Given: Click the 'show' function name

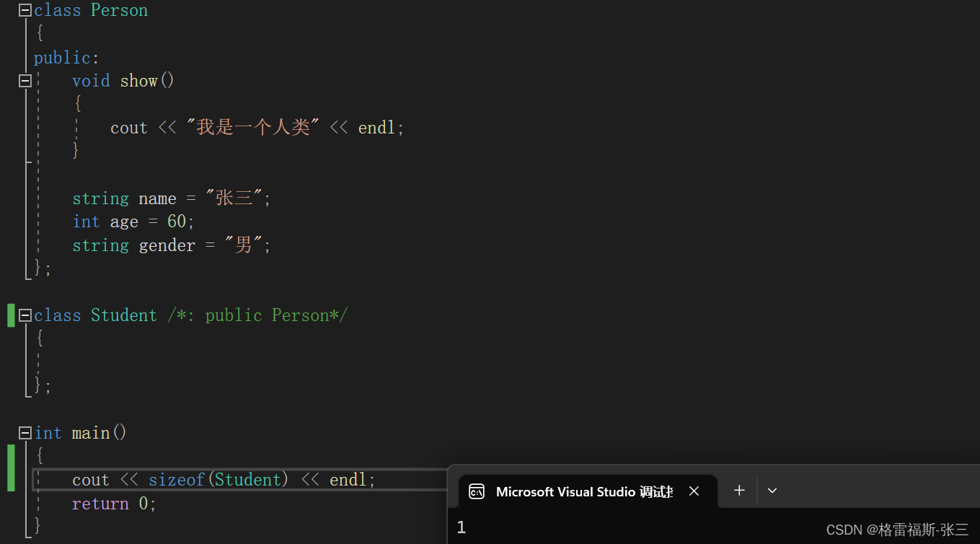Looking at the screenshot, I should [x=139, y=81].
